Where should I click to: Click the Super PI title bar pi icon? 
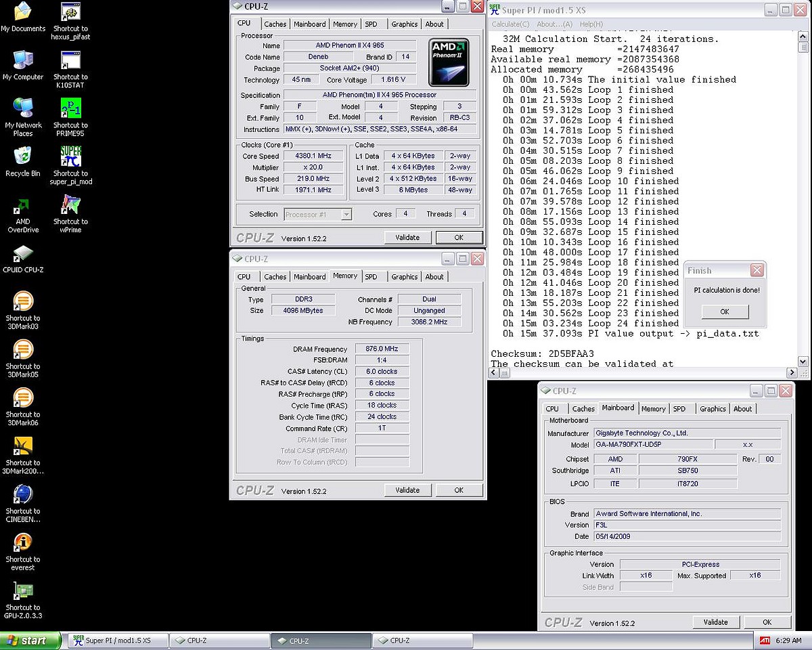click(496, 10)
